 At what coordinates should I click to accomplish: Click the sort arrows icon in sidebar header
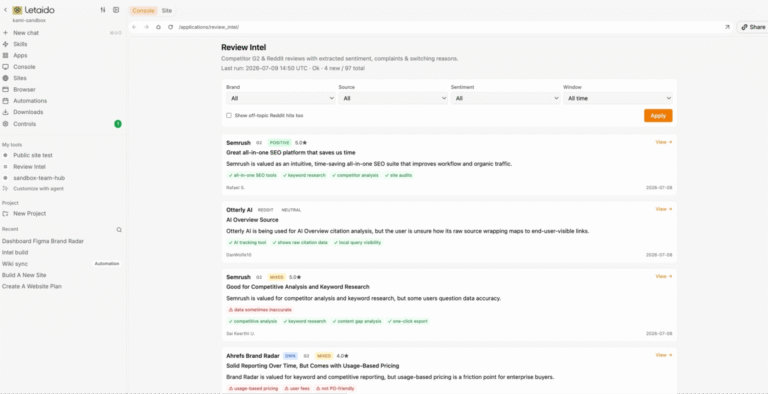click(102, 10)
